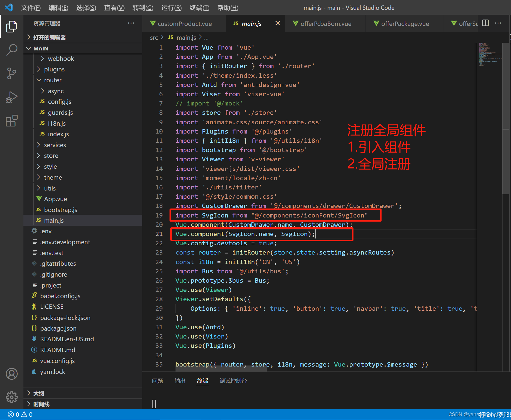This screenshot has height=420, width=511.
Task: Open the Accounts menu icon
Action: coord(11,374)
